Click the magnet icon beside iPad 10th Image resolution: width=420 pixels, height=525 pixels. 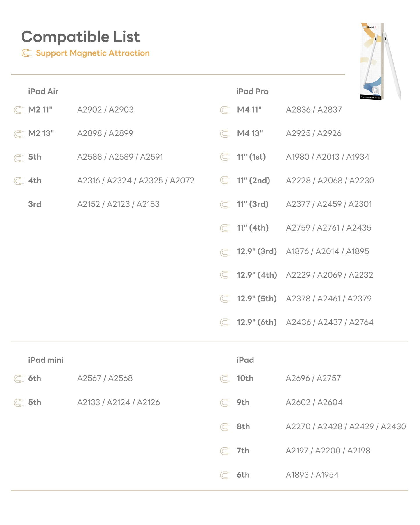click(225, 379)
